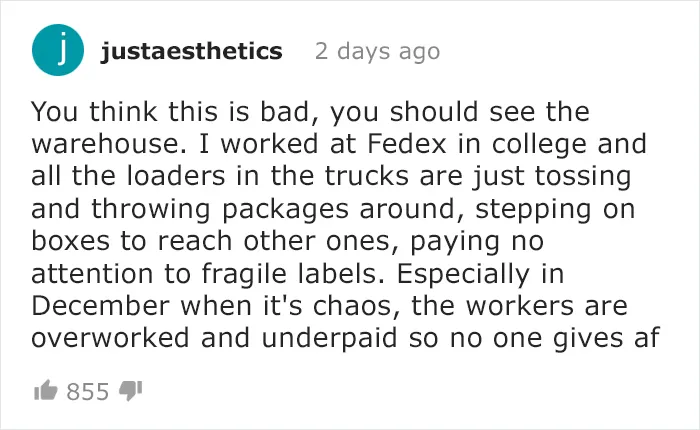The width and height of the screenshot is (700, 430).
Task: Upvote the comment with thumbs-up icon
Action: point(46,391)
